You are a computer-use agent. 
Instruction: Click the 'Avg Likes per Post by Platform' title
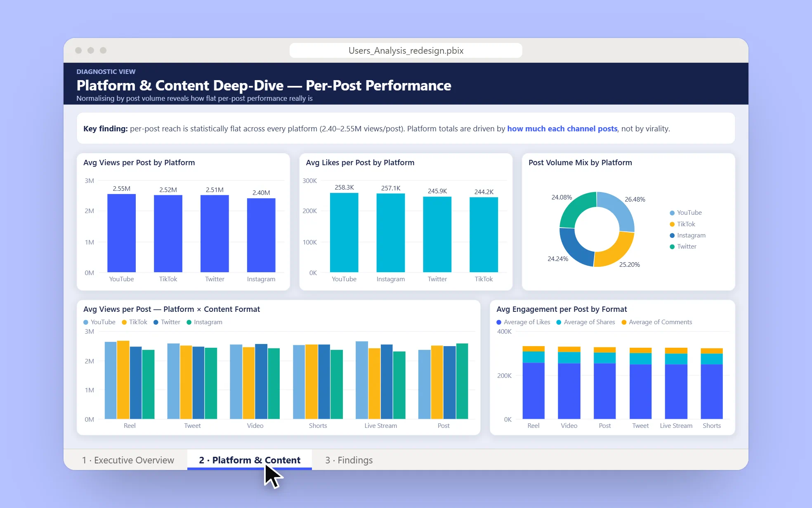point(360,163)
